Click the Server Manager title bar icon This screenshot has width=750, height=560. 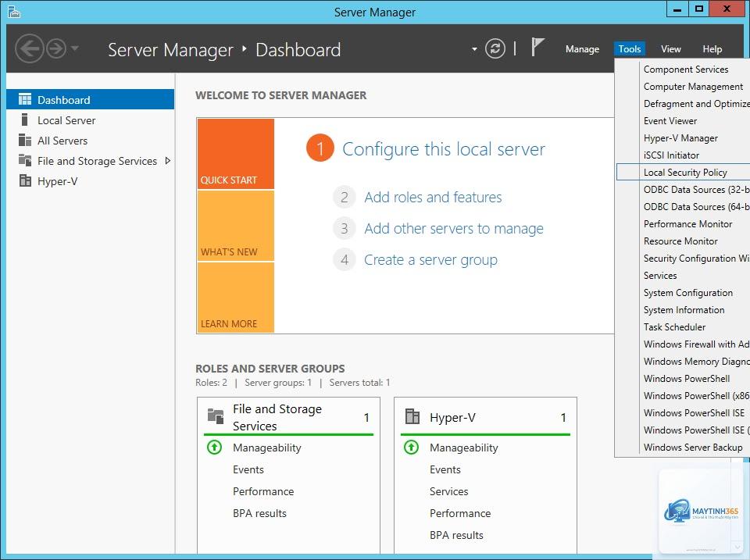[14, 12]
